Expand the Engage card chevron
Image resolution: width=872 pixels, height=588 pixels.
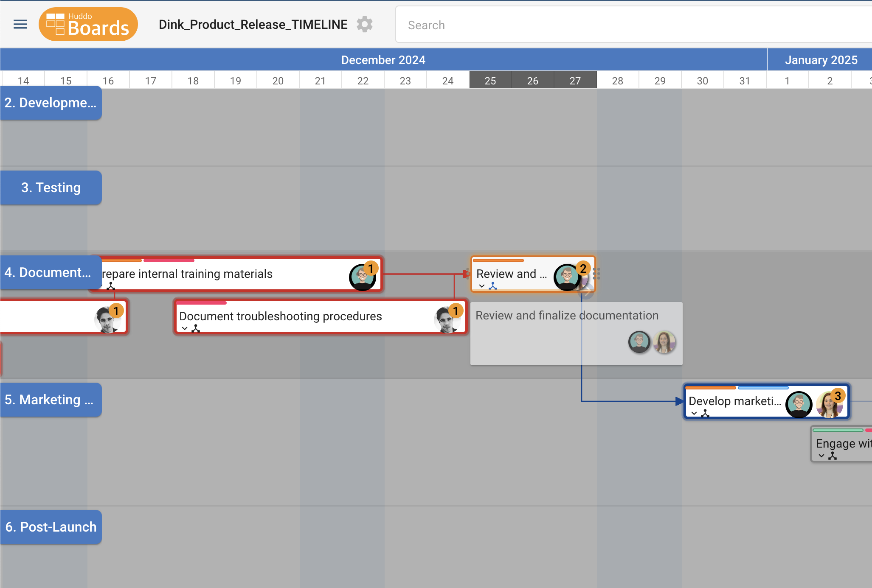(821, 456)
